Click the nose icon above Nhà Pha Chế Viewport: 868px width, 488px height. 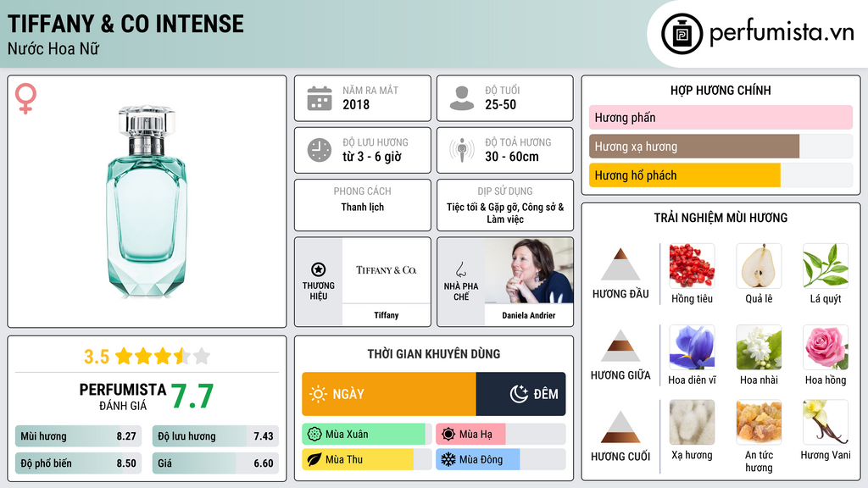(x=460, y=269)
